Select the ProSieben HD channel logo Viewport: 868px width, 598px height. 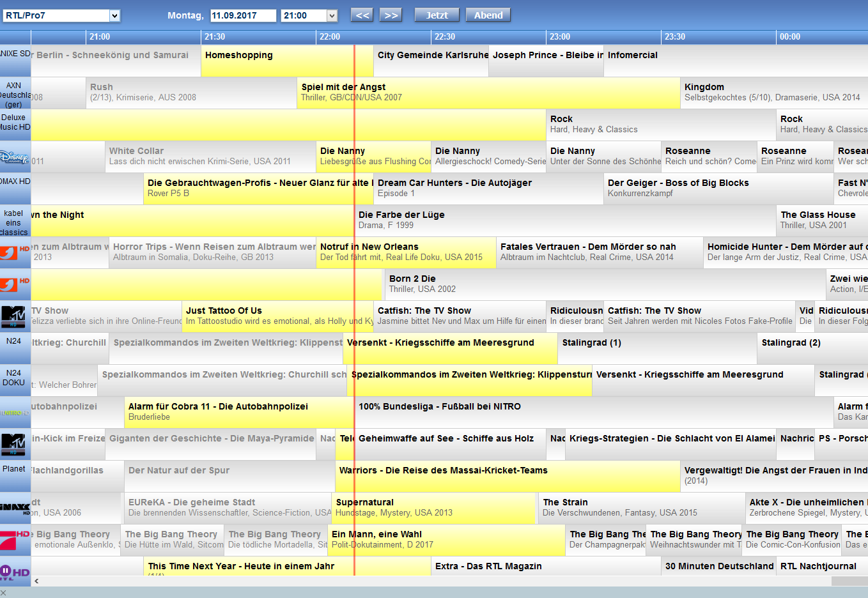click(x=15, y=540)
